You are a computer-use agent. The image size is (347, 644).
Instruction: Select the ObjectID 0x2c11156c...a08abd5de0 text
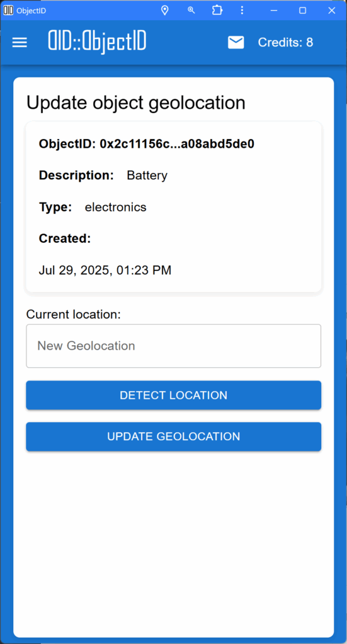(x=147, y=144)
